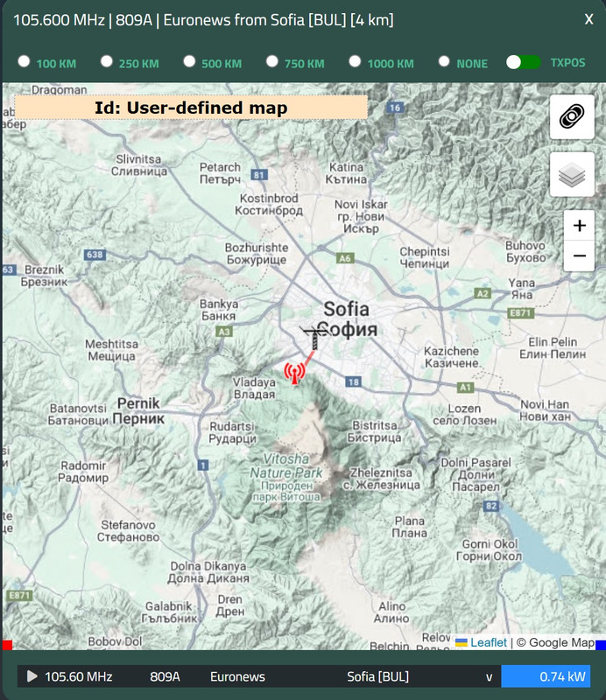This screenshot has width=606, height=700.
Task: Select the 500 KM radius radio button
Action: (189, 61)
